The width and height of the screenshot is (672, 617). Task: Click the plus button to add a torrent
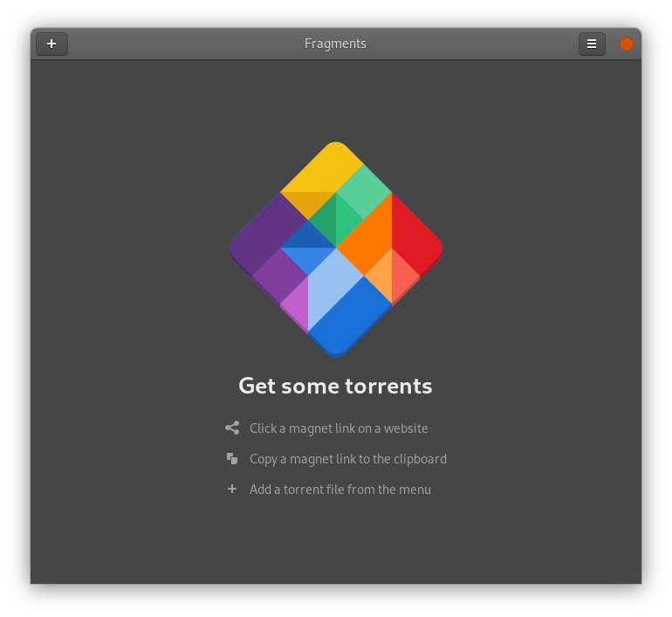click(x=51, y=44)
